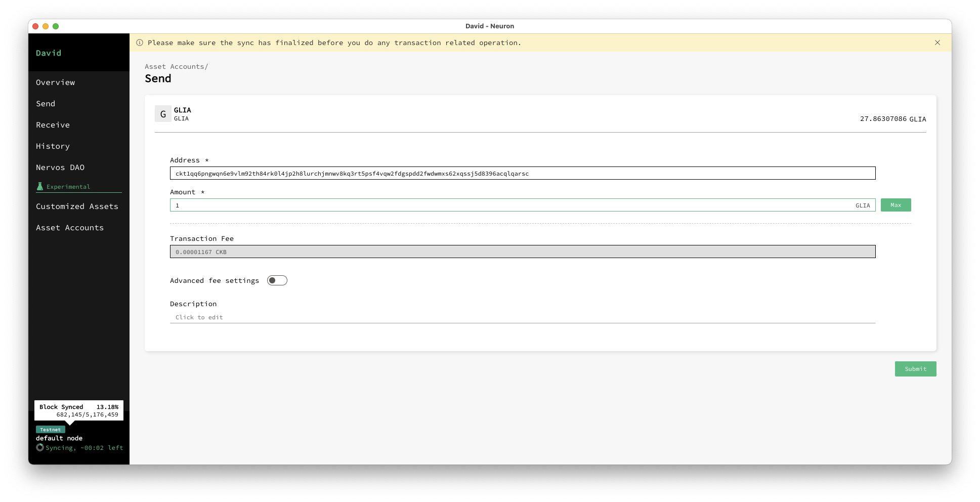980x502 pixels.
Task: Click the Syncing time left status
Action: [x=84, y=448]
